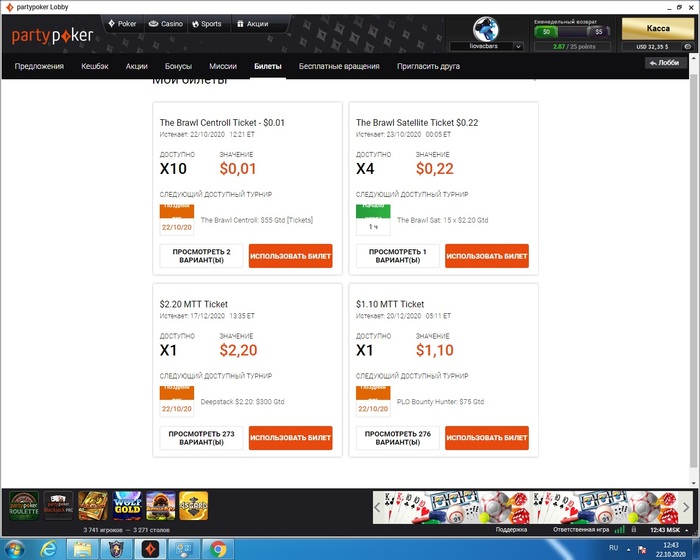Click partypoker icon in taskbar
This screenshot has width=700, height=560.
[x=150, y=549]
